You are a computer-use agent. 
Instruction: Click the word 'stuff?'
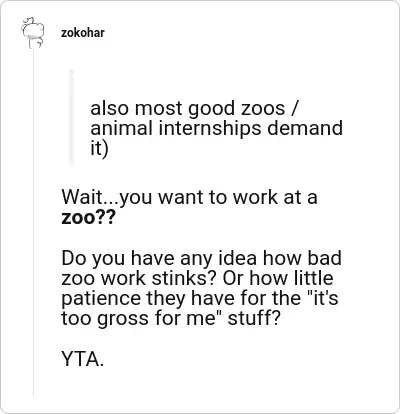tap(254, 318)
